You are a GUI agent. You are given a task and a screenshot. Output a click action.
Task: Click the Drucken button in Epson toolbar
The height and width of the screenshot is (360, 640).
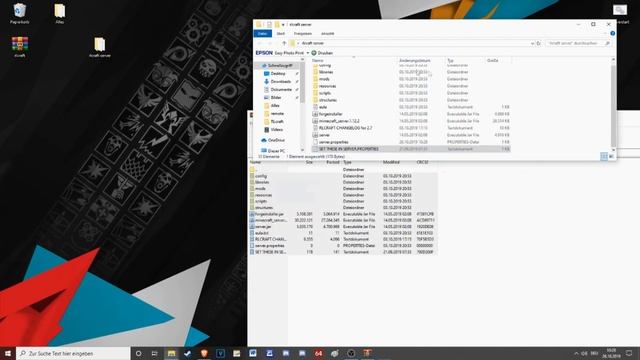[322, 53]
